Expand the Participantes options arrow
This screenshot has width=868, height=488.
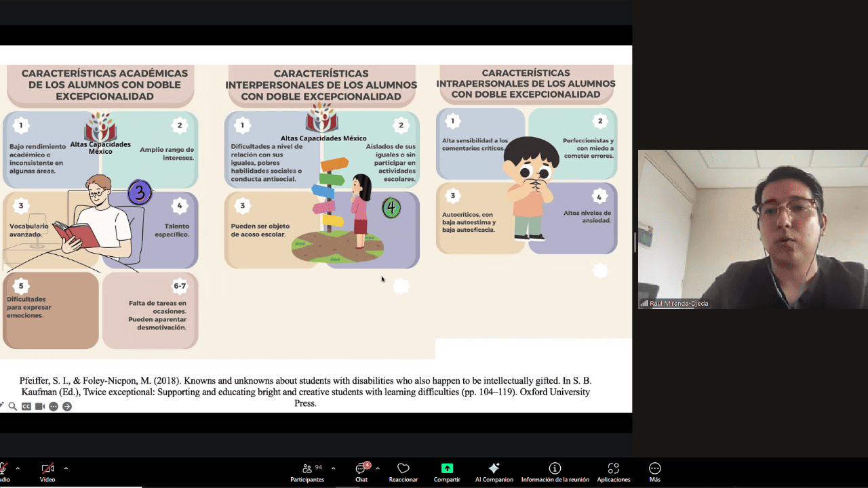[x=332, y=468]
